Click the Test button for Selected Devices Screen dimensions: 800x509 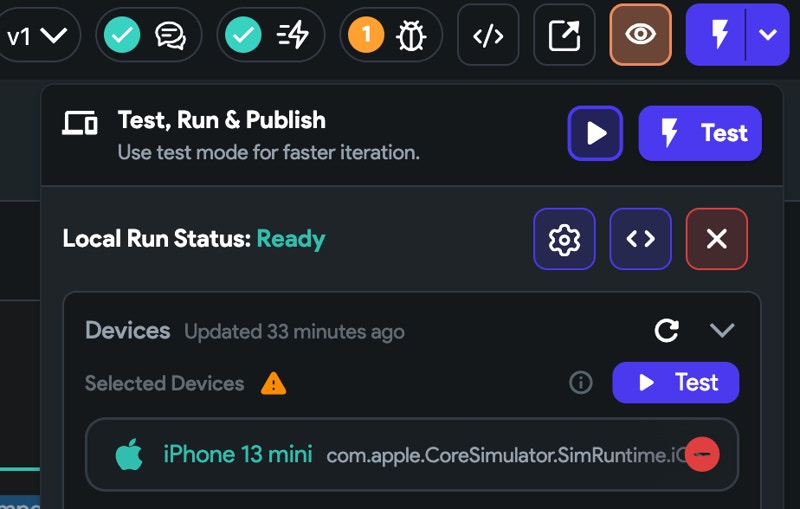coord(676,383)
